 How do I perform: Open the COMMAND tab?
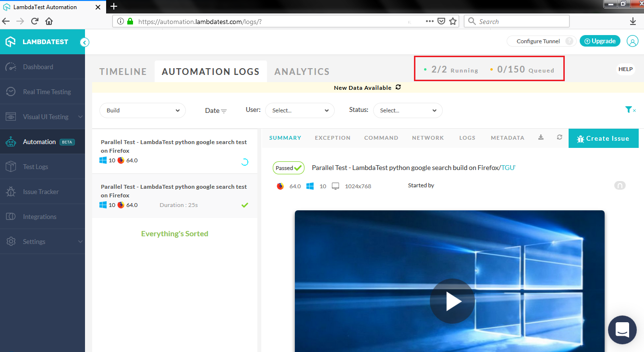click(x=381, y=138)
